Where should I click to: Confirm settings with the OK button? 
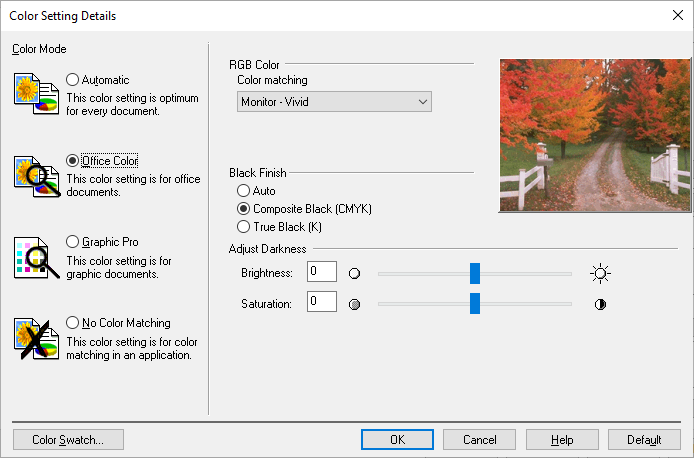point(397,439)
